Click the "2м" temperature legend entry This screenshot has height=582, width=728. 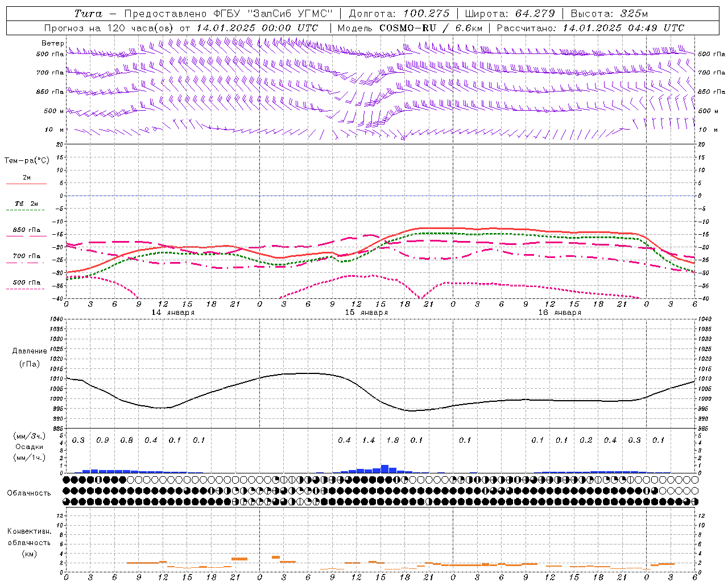click(27, 177)
